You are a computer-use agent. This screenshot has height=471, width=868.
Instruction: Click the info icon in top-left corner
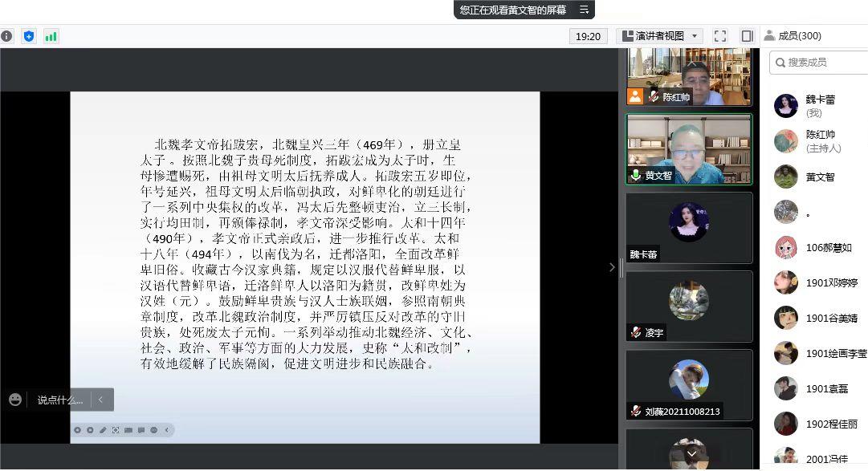[7, 36]
